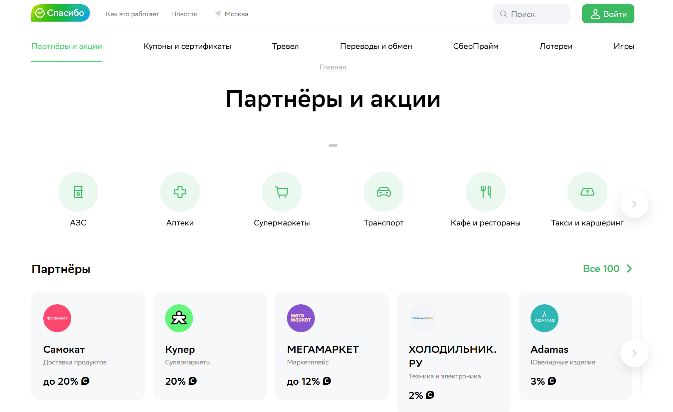This screenshot has width=673, height=412.
Task: Click the banner slider indicator dash
Action: tap(333, 145)
